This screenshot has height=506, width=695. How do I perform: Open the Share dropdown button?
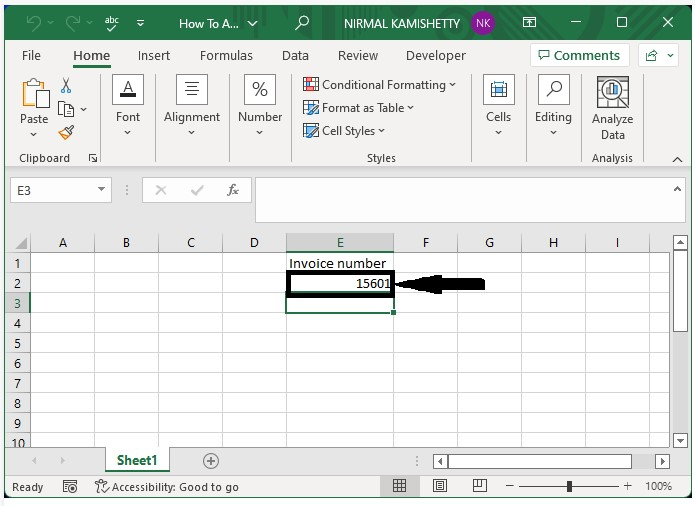[x=659, y=55]
